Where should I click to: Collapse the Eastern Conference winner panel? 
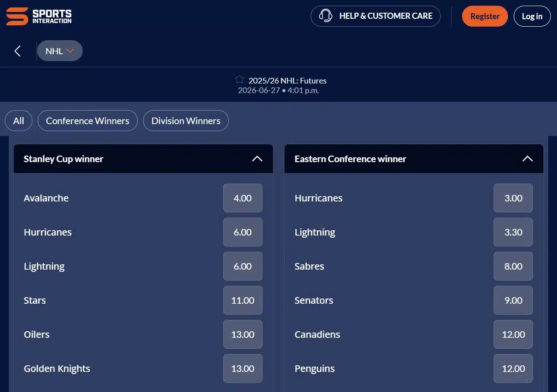pos(528,159)
